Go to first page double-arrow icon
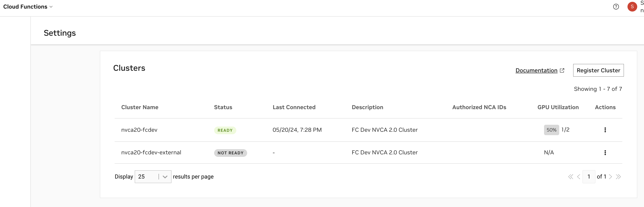Image resolution: width=644 pixels, height=207 pixels. coord(571,177)
